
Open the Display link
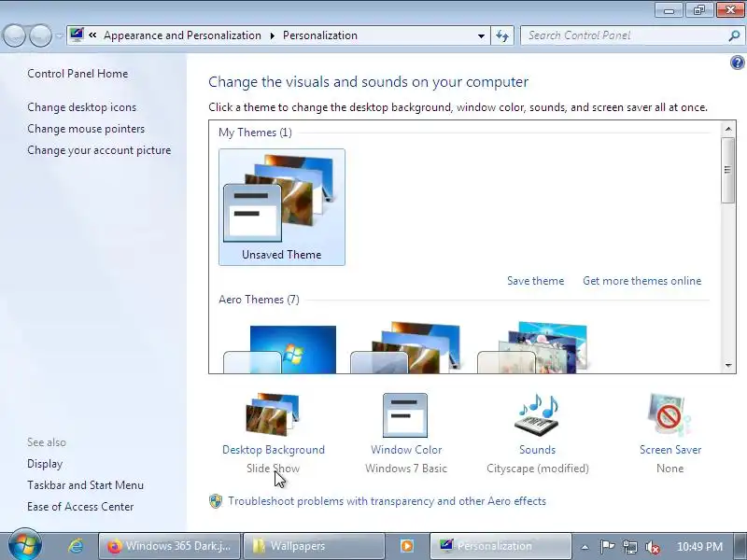pos(45,464)
